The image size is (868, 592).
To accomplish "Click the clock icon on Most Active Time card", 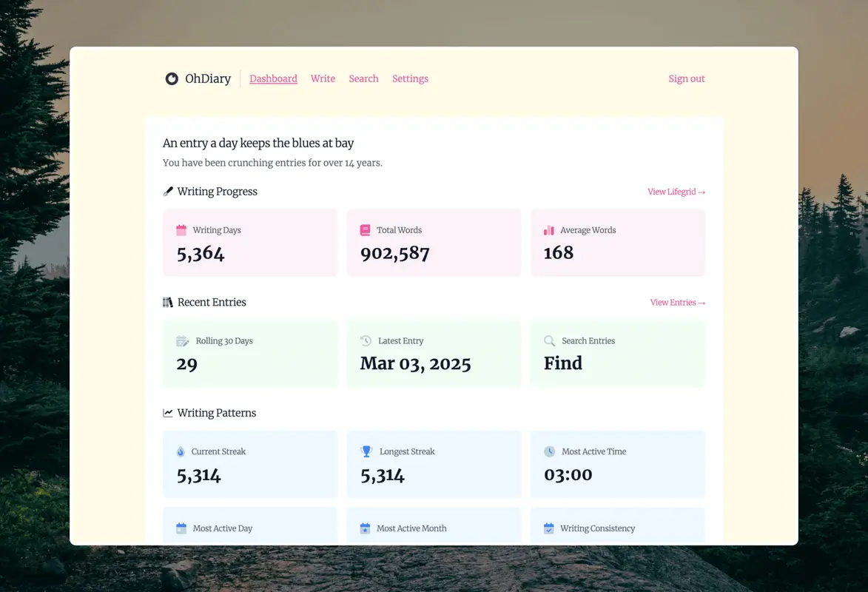I will tap(549, 451).
